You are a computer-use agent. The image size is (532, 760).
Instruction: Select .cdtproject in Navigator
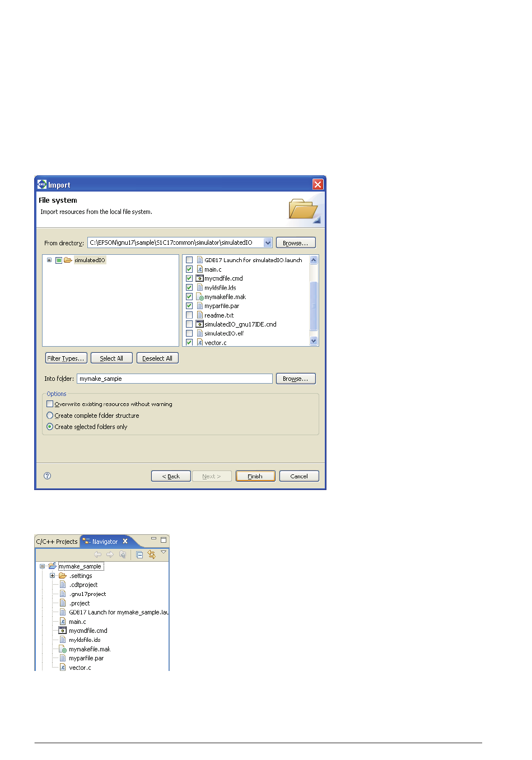(83, 585)
